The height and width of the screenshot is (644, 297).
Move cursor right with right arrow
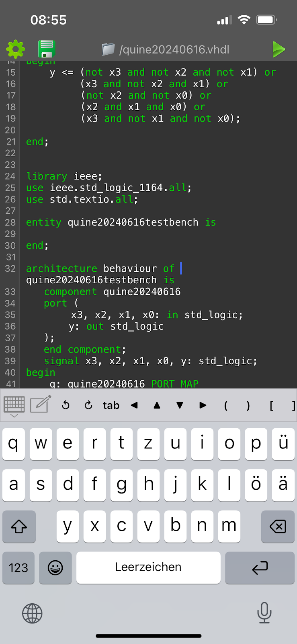click(x=203, y=405)
